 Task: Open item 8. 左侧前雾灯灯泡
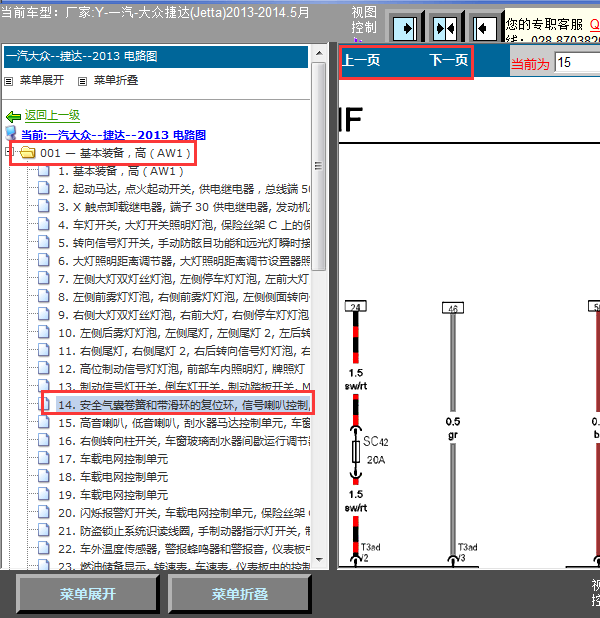184,297
